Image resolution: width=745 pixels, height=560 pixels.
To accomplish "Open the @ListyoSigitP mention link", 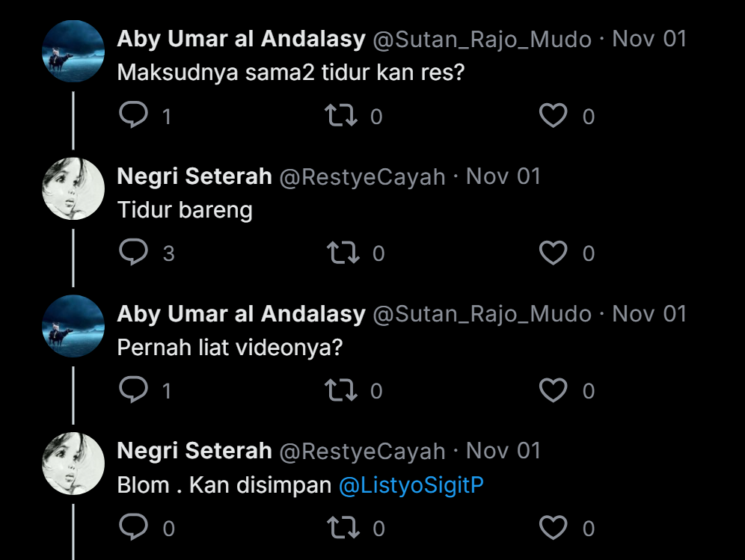I will (x=411, y=485).
